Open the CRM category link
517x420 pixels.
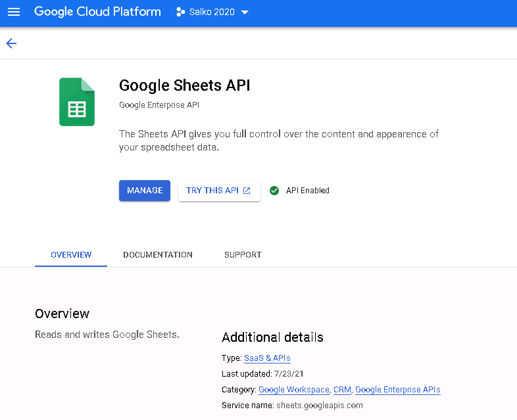click(342, 390)
